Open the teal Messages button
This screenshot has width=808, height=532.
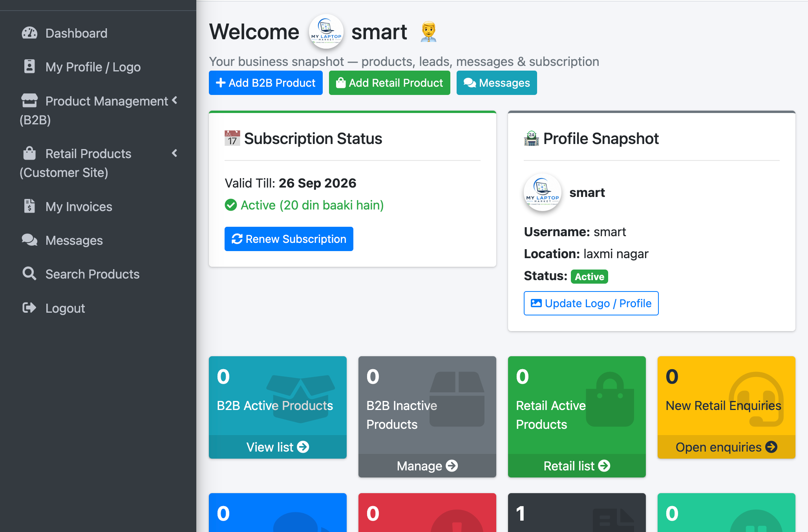point(497,83)
